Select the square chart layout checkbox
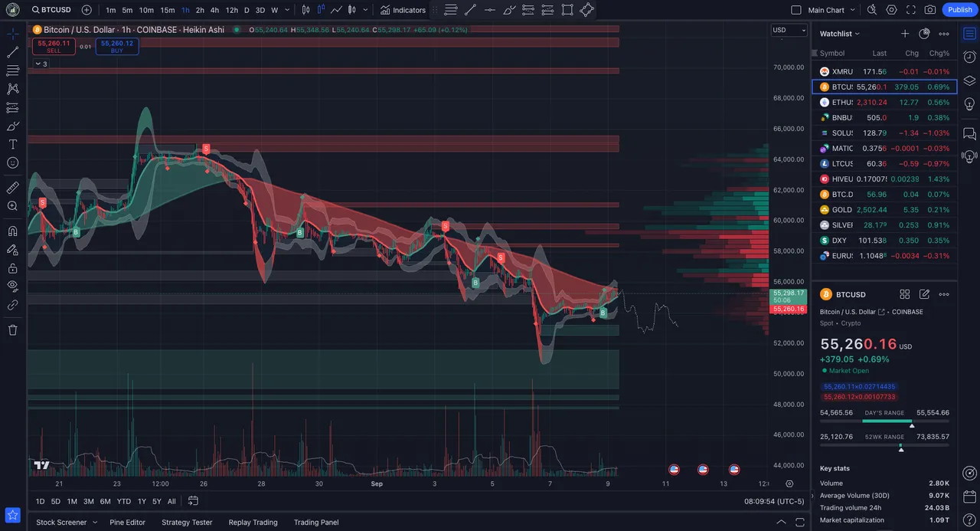 796,10
